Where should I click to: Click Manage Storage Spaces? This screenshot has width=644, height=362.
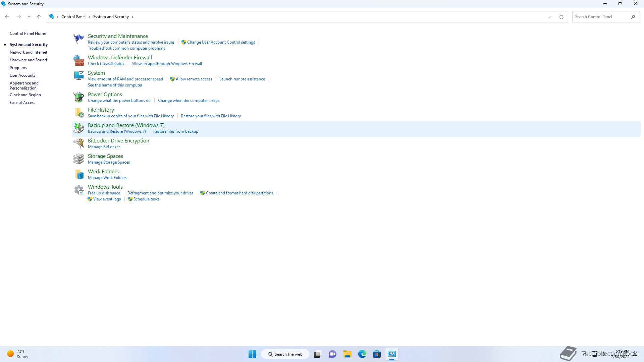point(109,162)
